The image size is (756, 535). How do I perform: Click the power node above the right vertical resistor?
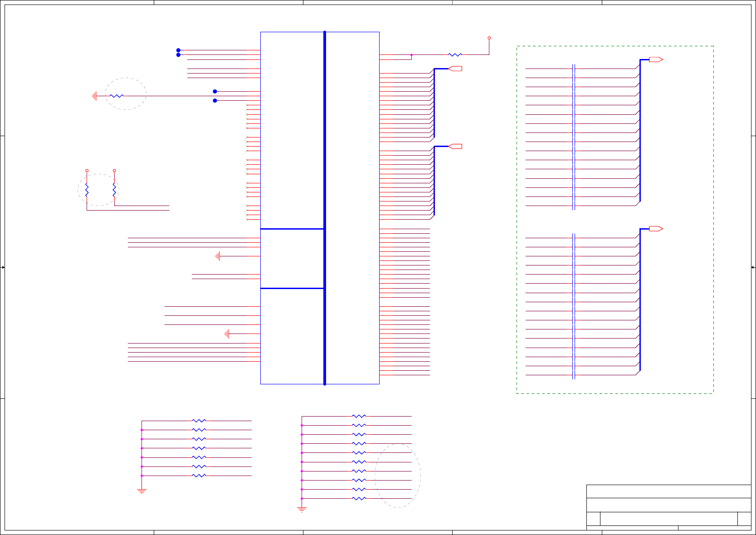pyautogui.click(x=114, y=171)
